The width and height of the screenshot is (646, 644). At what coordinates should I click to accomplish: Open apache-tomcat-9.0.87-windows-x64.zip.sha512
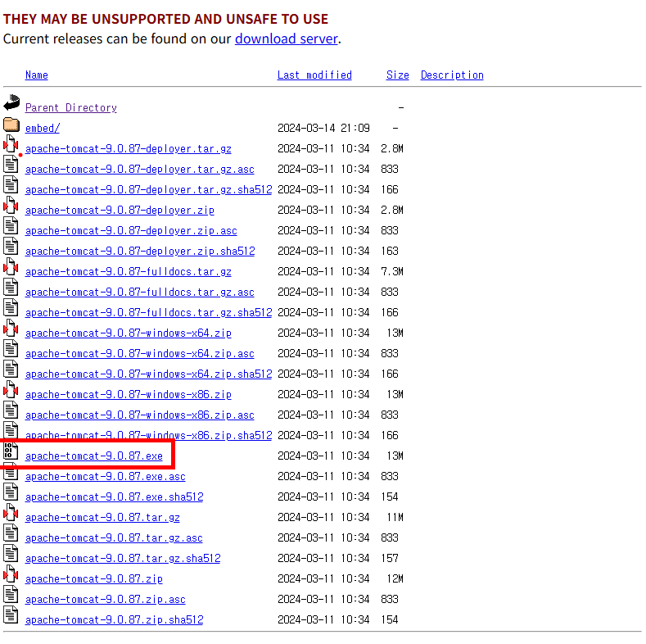(x=149, y=374)
